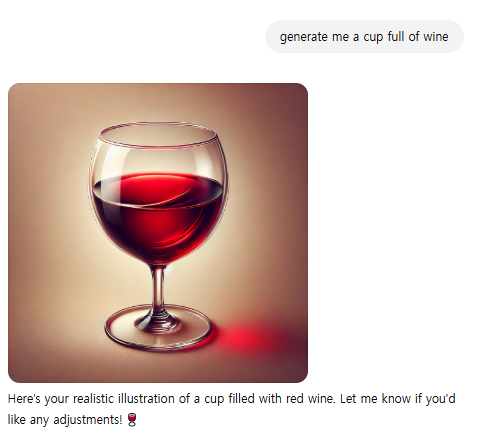Screen dimensions: 488x429
Task: Select the user prompt message bubble
Action: [x=364, y=36]
